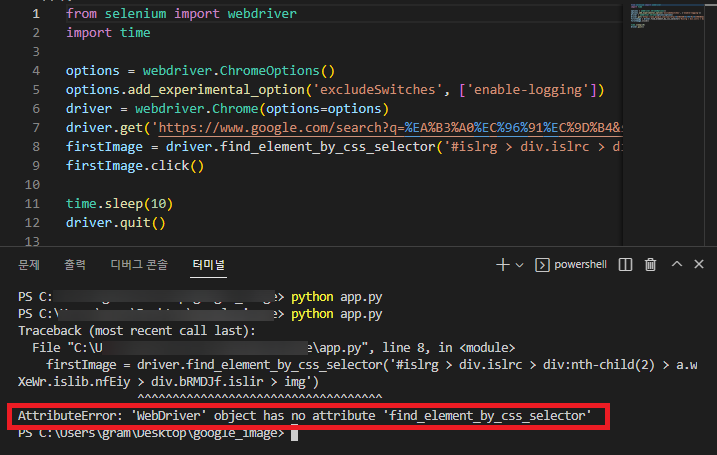Click the AttributeError message in terminal
717x455 pixels.
pyautogui.click(x=305, y=416)
